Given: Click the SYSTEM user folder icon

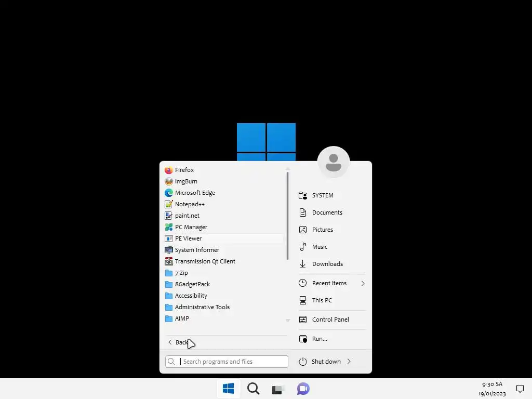Looking at the screenshot, I should (303, 195).
